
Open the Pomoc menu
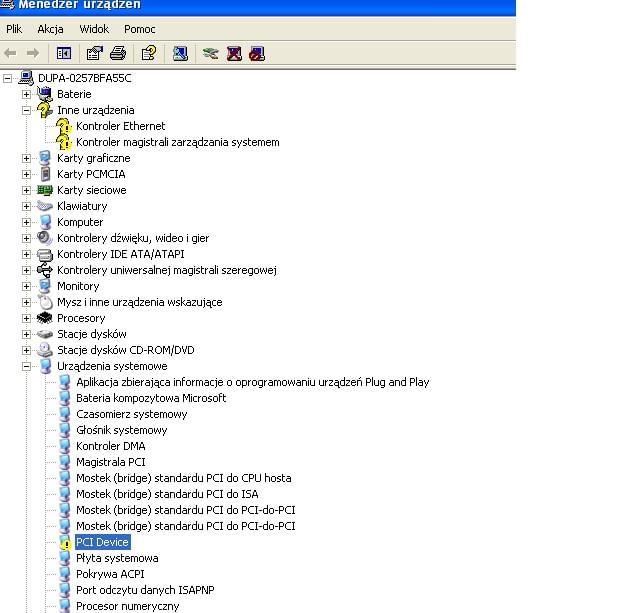[140, 29]
